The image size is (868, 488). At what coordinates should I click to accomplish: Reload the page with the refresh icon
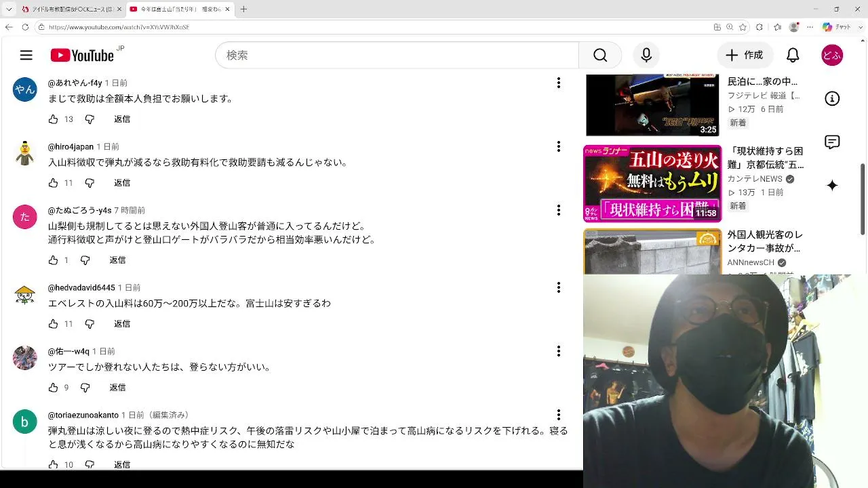[x=25, y=27]
